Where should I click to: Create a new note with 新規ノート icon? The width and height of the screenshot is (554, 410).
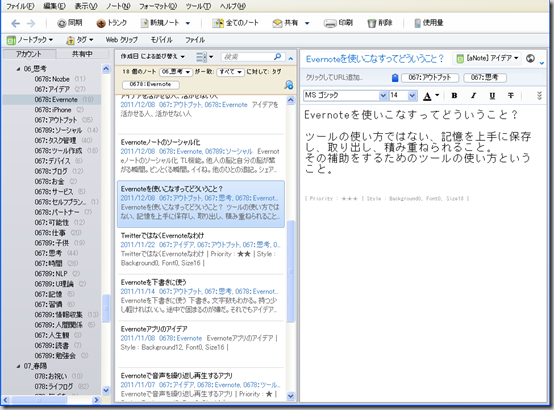point(145,23)
